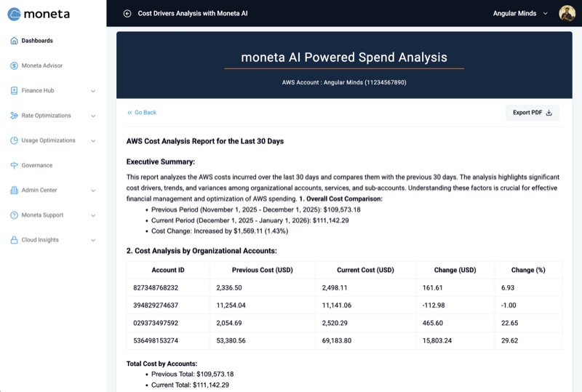Click the Go Back double-chevron icon
The height and width of the screenshot is (392, 582).
[129, 113]
